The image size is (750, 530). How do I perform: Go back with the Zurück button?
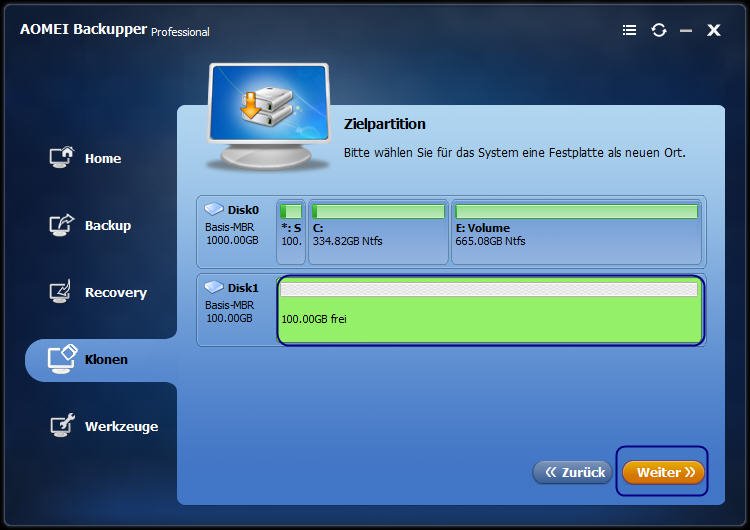573,472
